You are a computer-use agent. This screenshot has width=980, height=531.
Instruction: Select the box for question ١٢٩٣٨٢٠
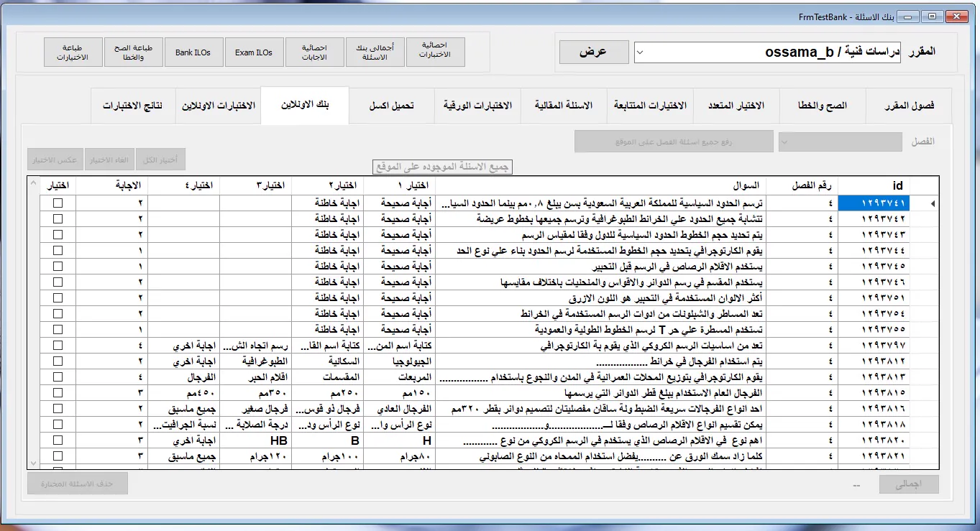tap(58, 440)
